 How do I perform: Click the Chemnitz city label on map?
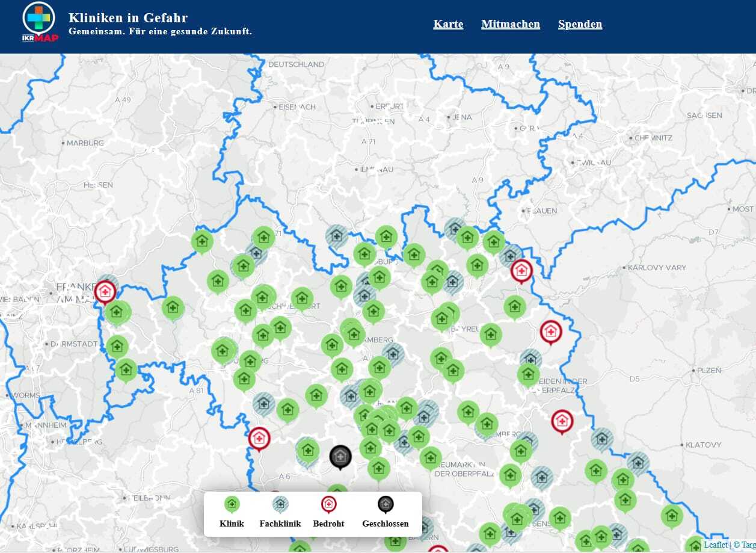(x=653, y=138)
